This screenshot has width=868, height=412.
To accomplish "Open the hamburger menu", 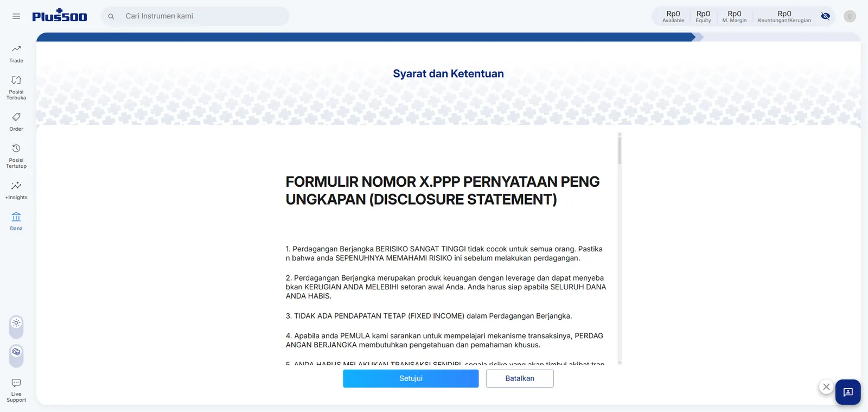I will (16, 16).
